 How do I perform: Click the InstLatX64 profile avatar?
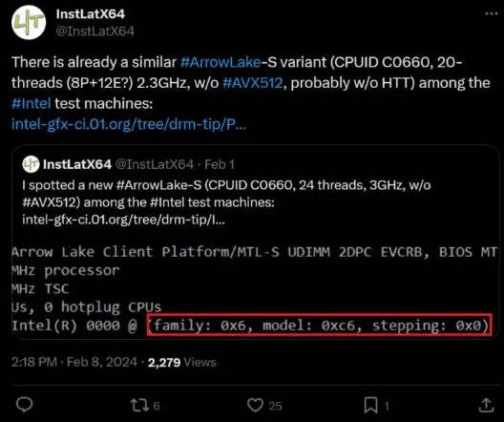[x=29, y=23]
